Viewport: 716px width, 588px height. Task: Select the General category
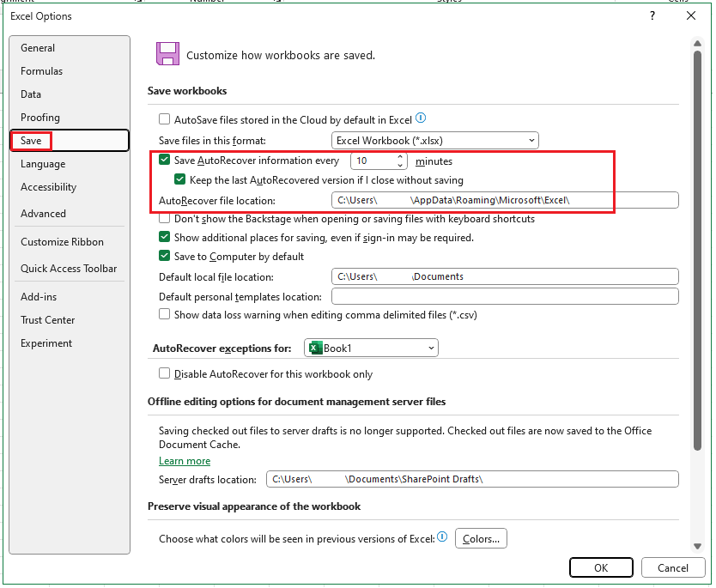(x=70, y=48)
